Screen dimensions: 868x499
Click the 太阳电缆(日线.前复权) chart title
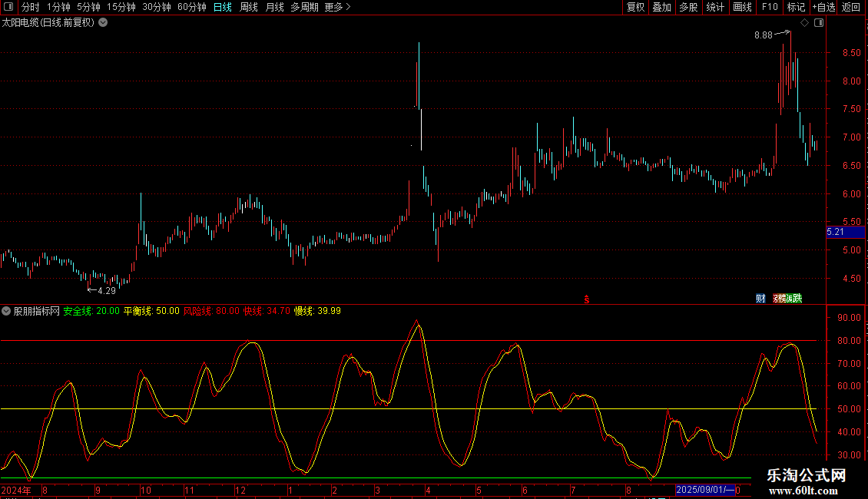(48, 23)
